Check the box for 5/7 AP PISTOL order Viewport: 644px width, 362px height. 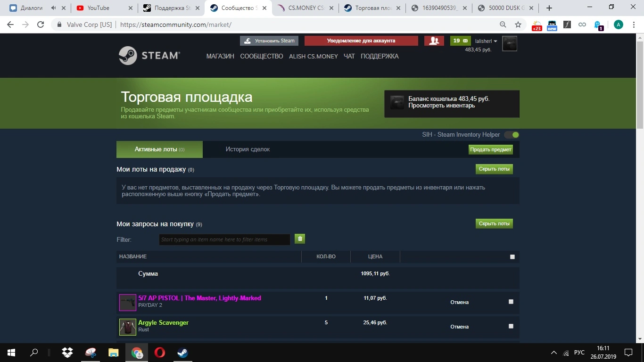tap(511, 302)
